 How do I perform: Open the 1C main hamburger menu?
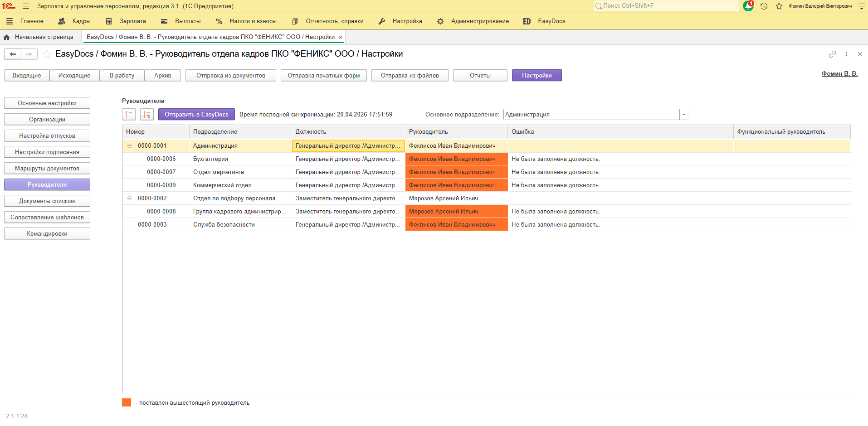coord(26,6)
